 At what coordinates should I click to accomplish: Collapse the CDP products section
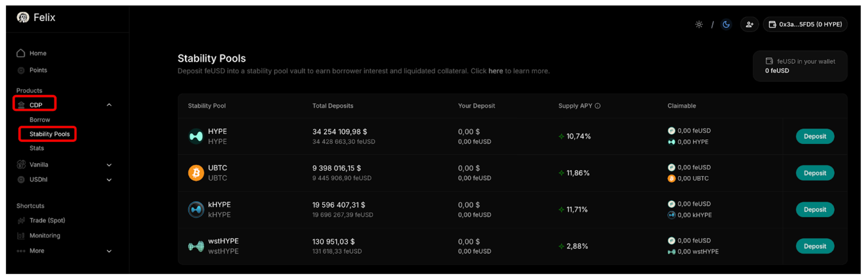tap(109, 105)
